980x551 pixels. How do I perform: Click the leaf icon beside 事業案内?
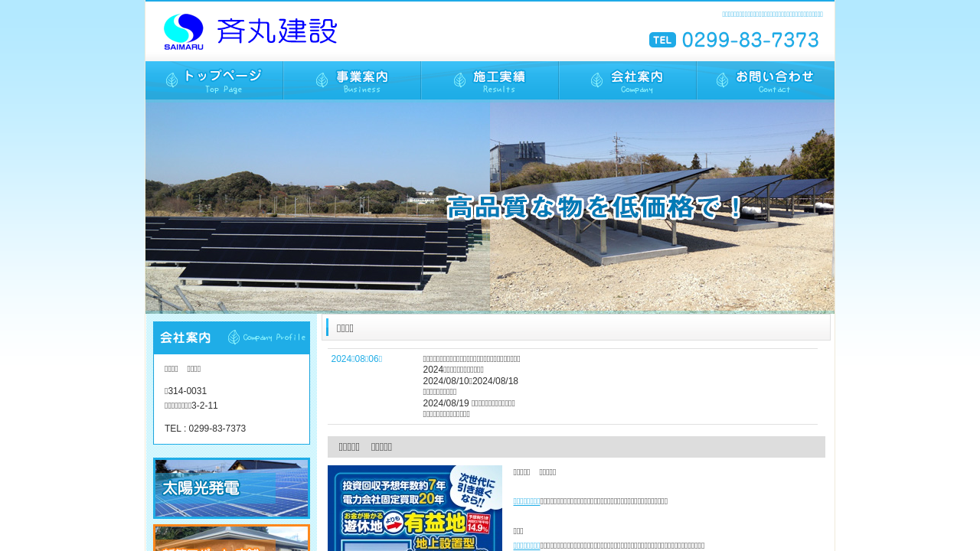click(x=322, y=80)
